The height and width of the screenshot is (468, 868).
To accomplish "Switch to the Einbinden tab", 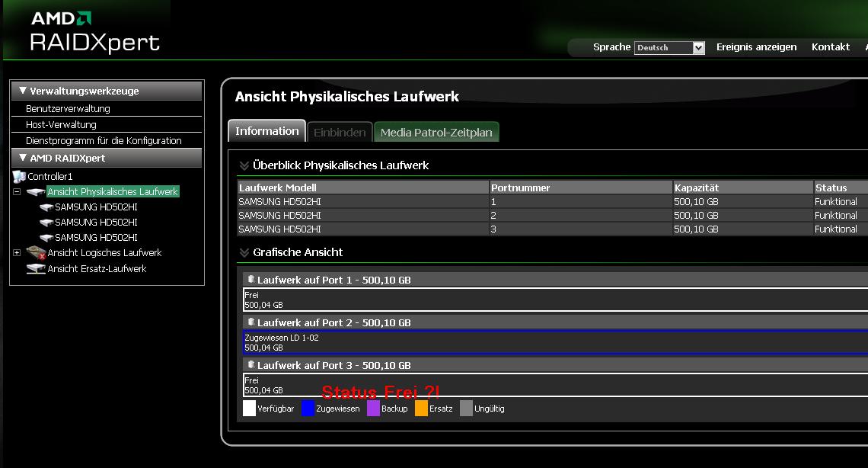I will (340, 133).
